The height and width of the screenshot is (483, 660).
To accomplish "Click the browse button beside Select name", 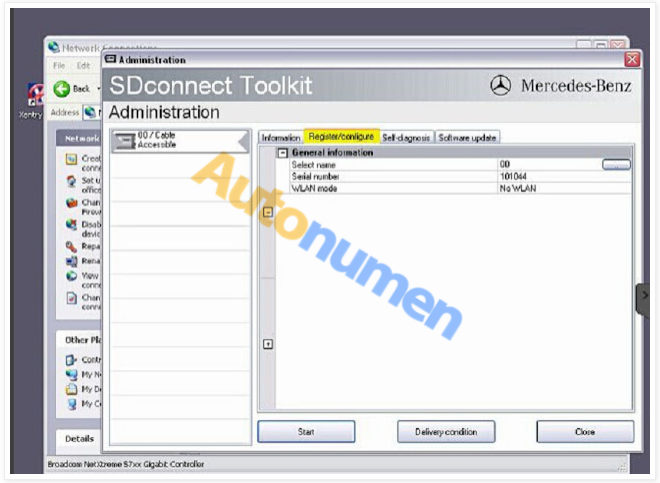I will [x=616, y=165].
